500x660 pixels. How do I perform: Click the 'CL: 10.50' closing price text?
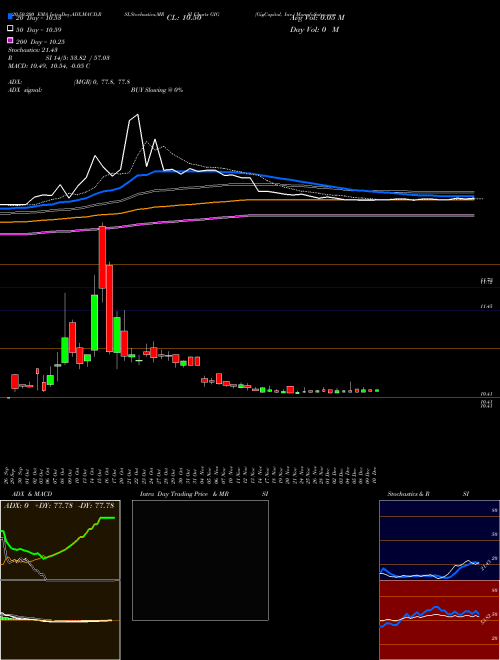pyautogui.click(x=184, y=18)
